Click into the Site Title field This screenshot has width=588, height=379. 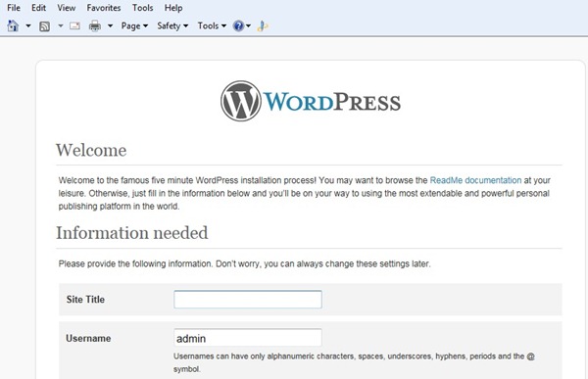click(x=248, y=299)
